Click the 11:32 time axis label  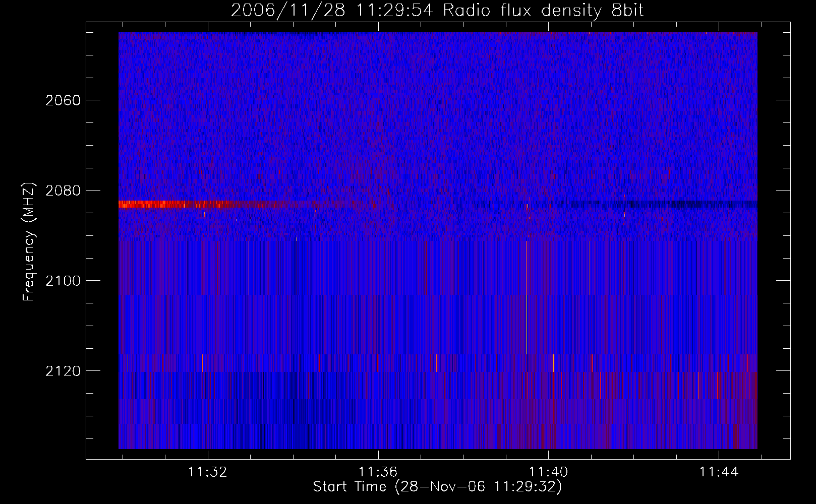pos(207,472)
